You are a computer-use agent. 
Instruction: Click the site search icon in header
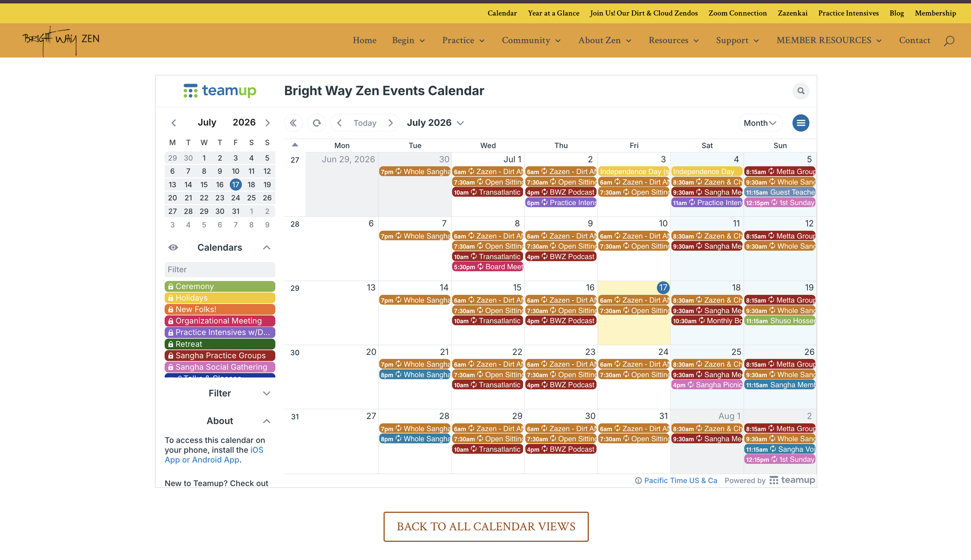point(949,40)
